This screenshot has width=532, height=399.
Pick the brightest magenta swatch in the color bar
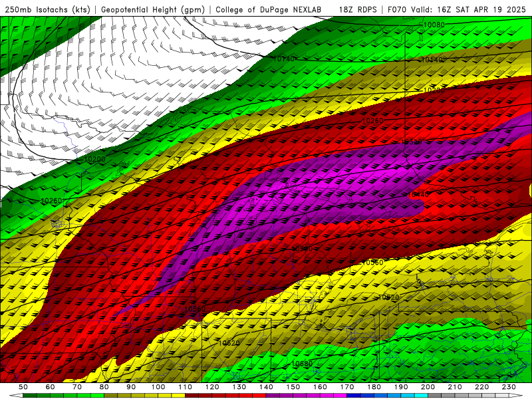(340, 395)
